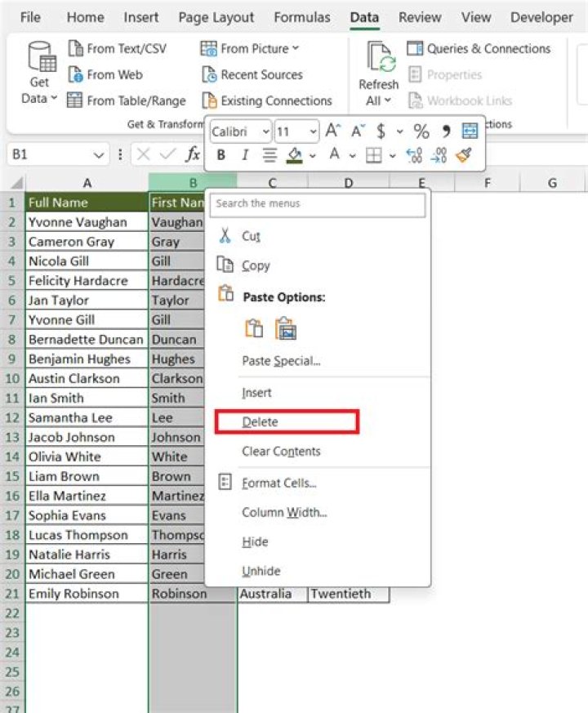The image size is (588, 713).
Task: Toggle Bold in the mini toolbar
Action: pos(221,155)
